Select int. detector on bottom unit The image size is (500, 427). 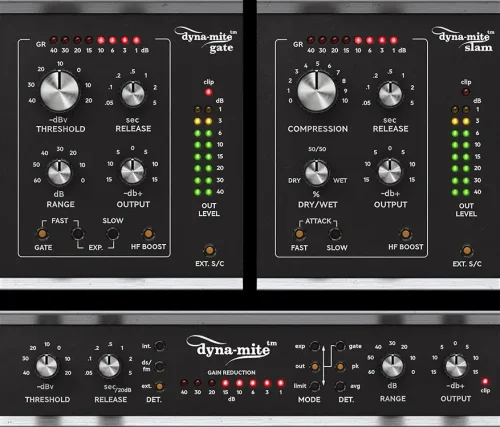coord(160,346)
